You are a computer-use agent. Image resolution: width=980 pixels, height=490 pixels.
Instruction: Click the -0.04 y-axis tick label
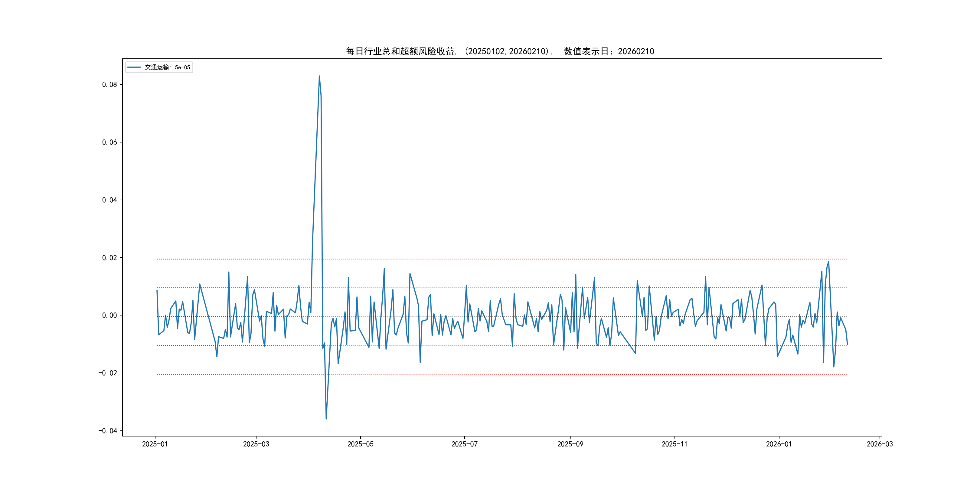(108, 431)
